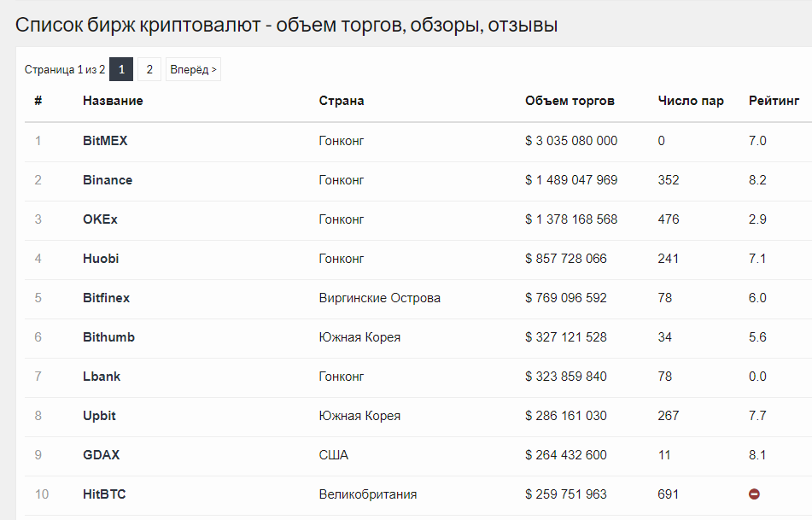Click Huobi pair count '241'
Viewport: 812px width, 520px height.
(x=668, y=259)
